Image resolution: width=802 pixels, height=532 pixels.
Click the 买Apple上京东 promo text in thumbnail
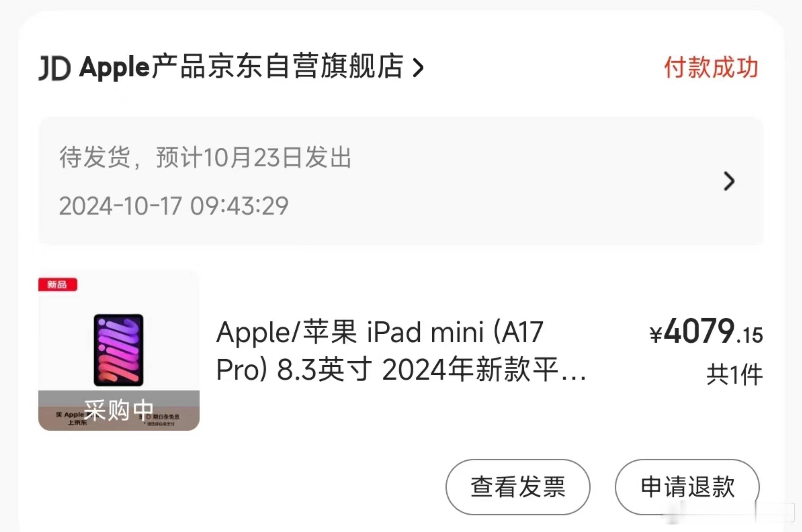(70, 418)
